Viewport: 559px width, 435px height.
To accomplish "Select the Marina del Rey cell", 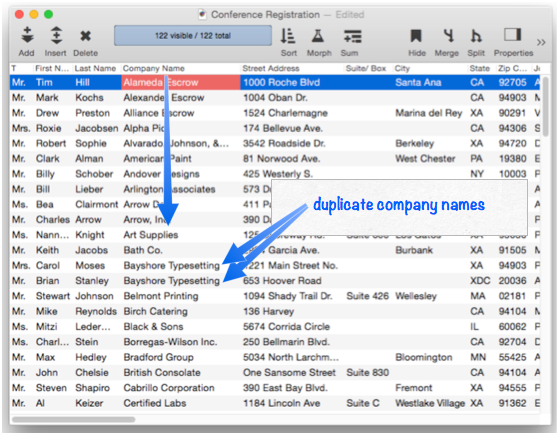I will (x=429, y=113).
